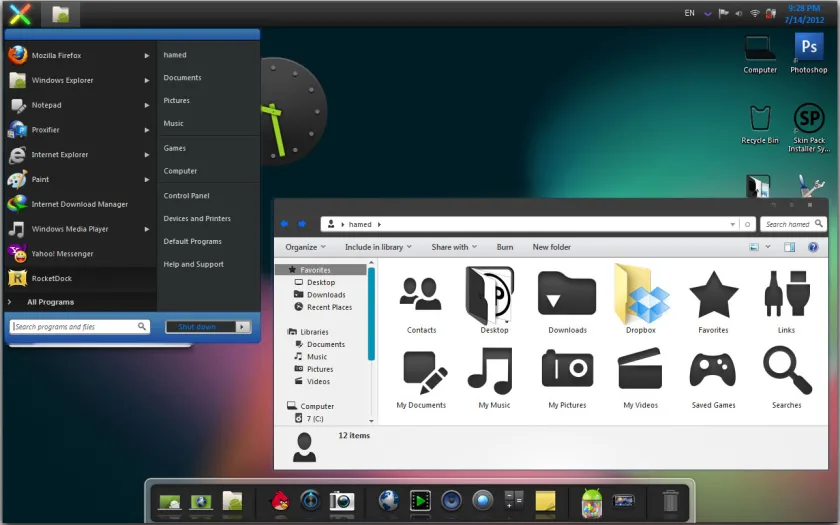Viewport: 840px width, 525px height.
Task: Open shut down options arrow
Action: pos(243,327)
